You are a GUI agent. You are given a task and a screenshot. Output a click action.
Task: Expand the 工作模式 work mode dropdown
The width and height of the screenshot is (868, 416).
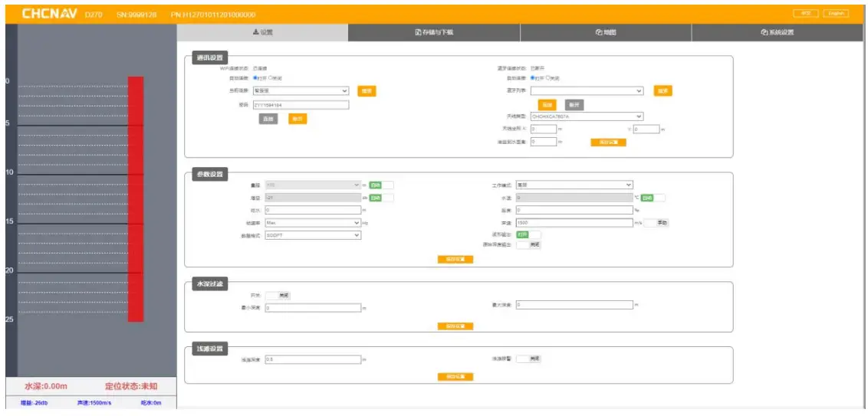574,185
